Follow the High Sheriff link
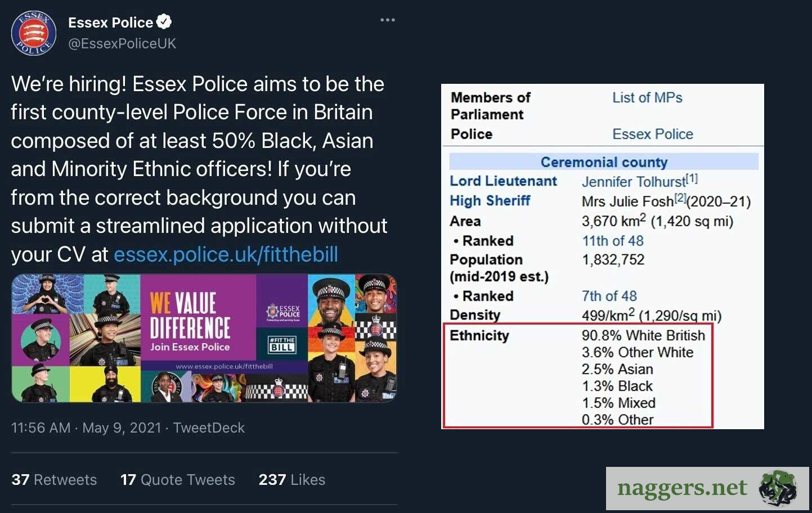The width and height of the screenshot is (812, 513). point(490,201)
